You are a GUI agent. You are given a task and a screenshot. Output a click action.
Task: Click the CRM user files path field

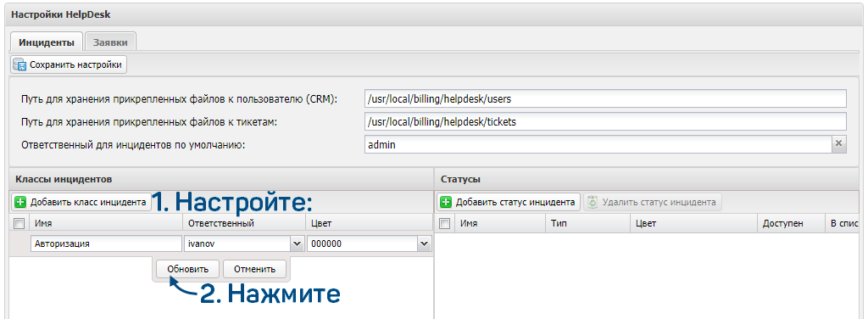pyautogui.click(x=605, y=98)
